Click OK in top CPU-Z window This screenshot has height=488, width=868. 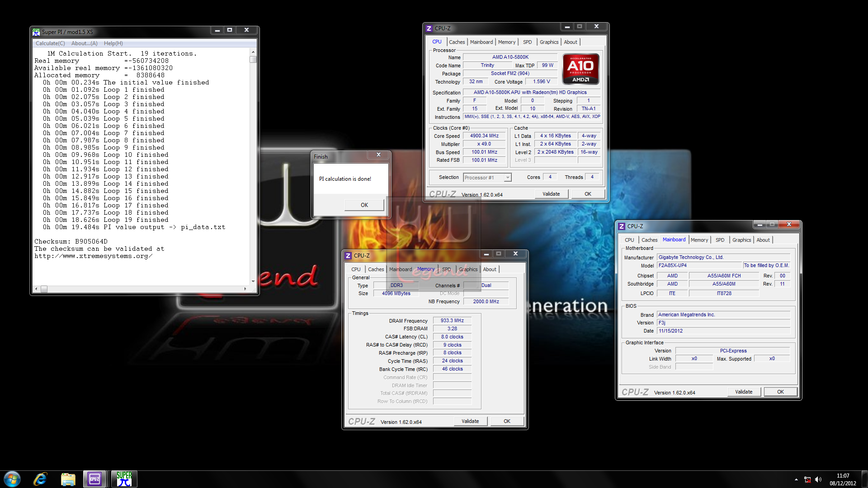point(588,194)
